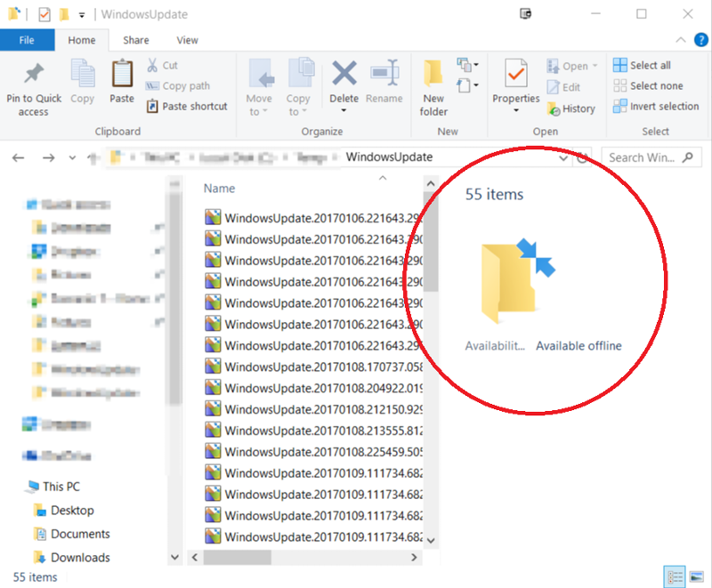Click the icon of file WindowsUpdate.20170108.170737
Image resolution: width=712 pixels, height=588 pixels.
coord(213,366)
